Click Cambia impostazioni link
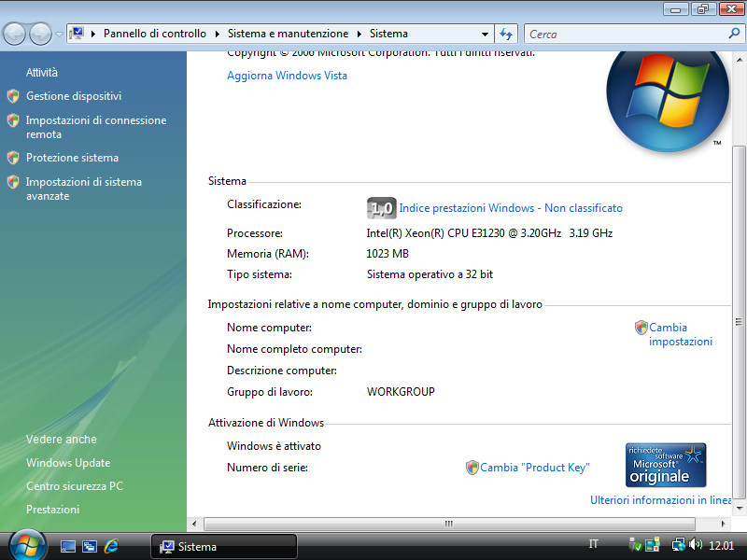 coord(681,334)
